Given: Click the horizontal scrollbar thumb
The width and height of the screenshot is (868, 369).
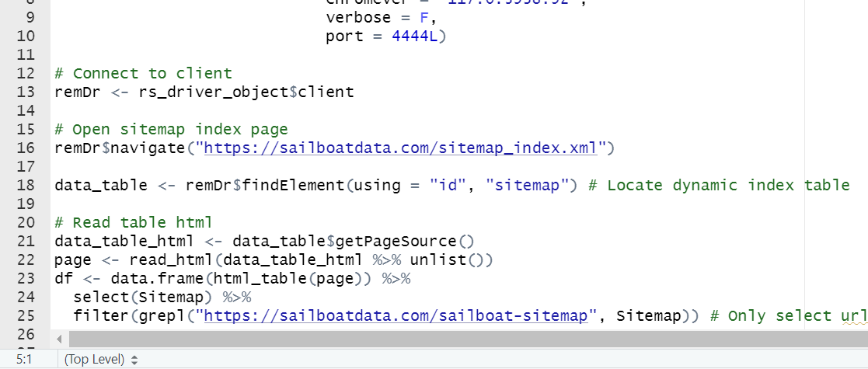Looking at the screenshot, I should [x=466, y=339].
